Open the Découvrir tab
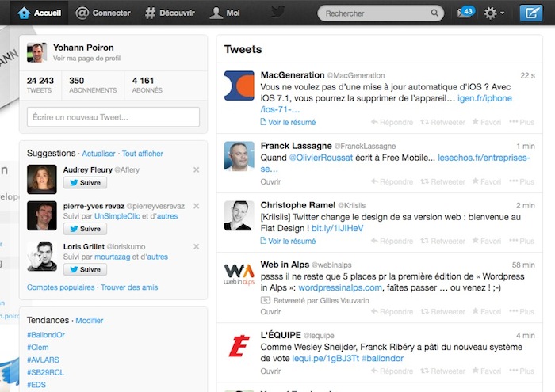The width and height of the screenshot is (555, 392). [170, 13]
